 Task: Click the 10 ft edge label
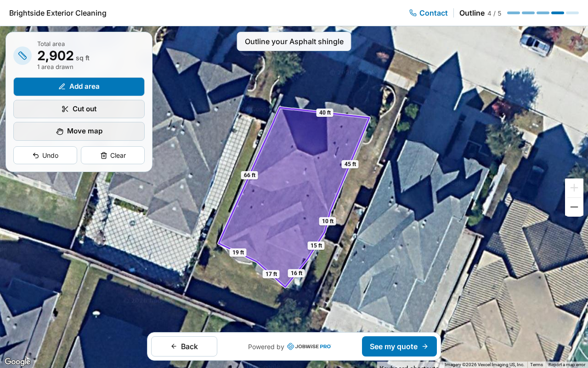(328, 221)
